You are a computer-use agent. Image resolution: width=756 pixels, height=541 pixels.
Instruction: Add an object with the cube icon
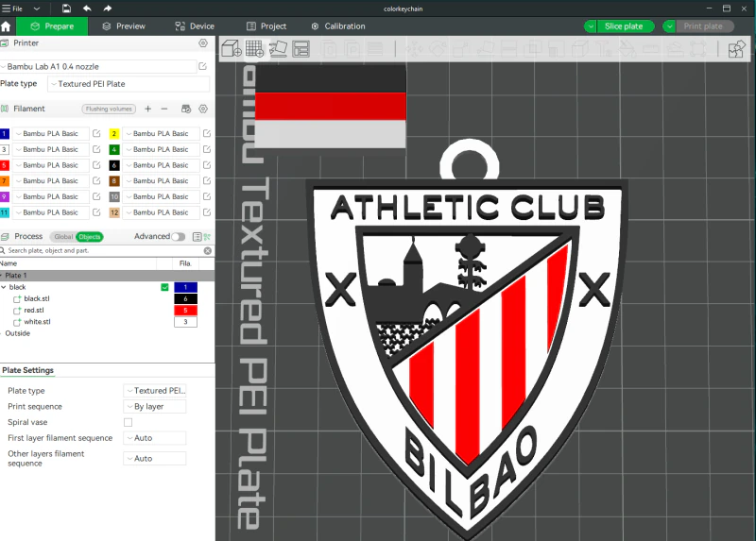[232, 49]
